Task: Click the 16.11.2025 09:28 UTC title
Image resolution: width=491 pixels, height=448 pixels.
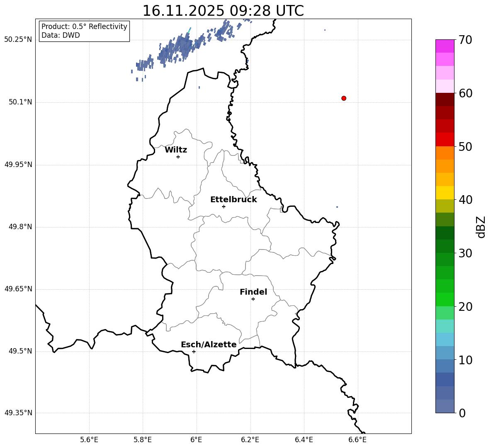Action: pos(223,11)
